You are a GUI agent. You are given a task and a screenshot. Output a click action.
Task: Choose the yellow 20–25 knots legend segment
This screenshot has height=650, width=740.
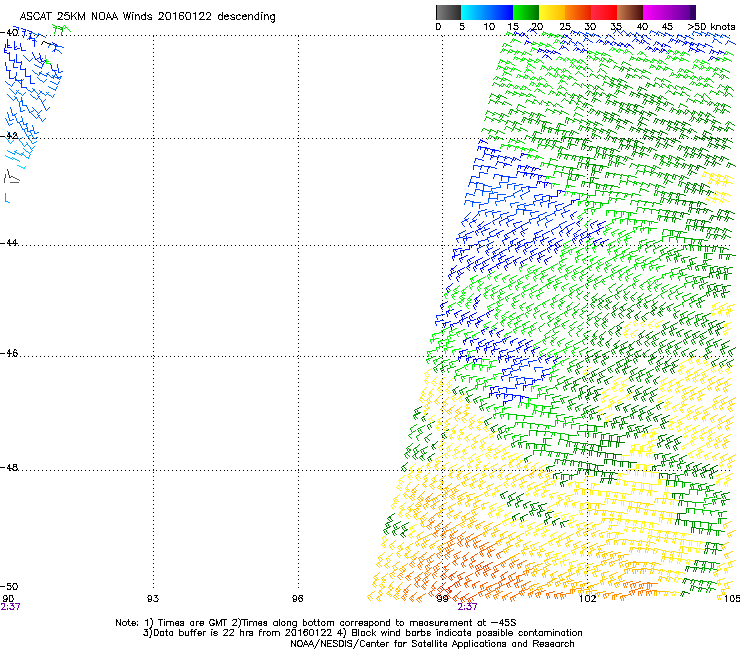coord(552,12)
